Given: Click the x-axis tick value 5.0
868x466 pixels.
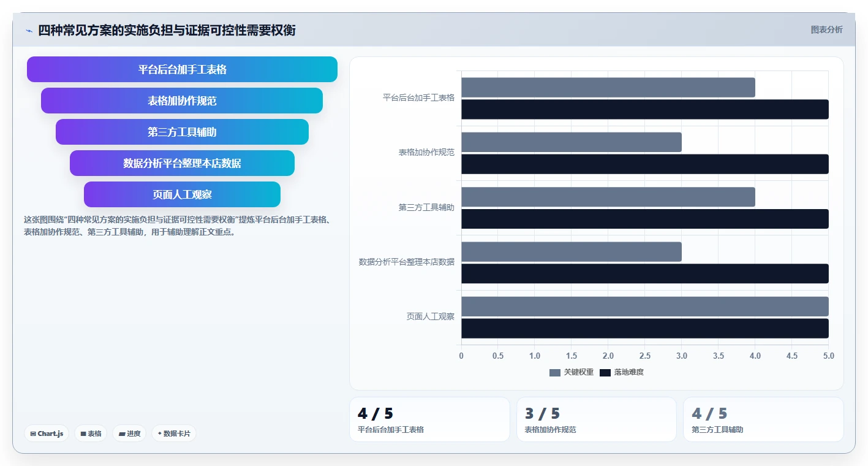Looking at the screenshot, I should tap(829, 356).
